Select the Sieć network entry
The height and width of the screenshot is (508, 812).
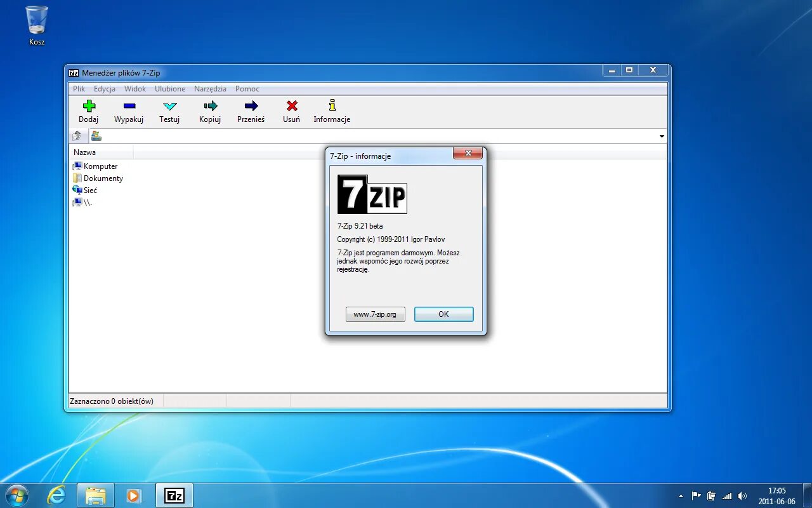tap(84, 190)
